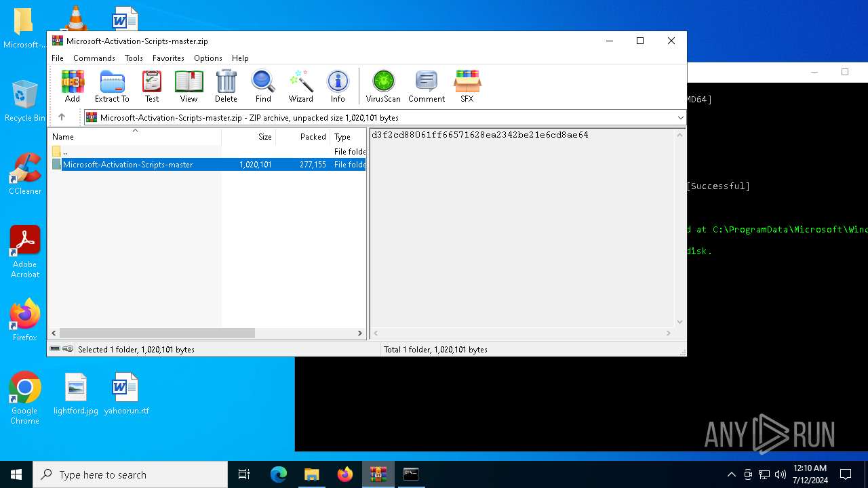Click the taskbar clock and date
Viewport: 868px width, 488px height.
(810, 474)
